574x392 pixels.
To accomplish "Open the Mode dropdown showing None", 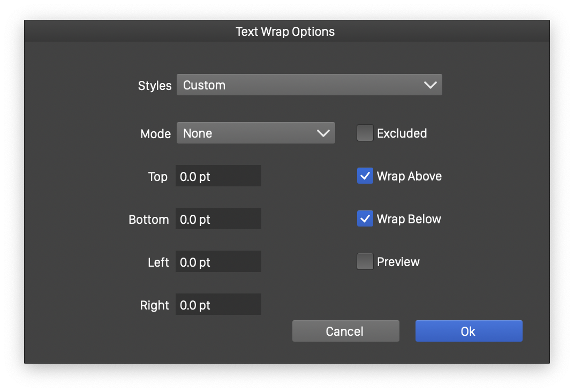I will pyautogui.click(x=246, y=133).
